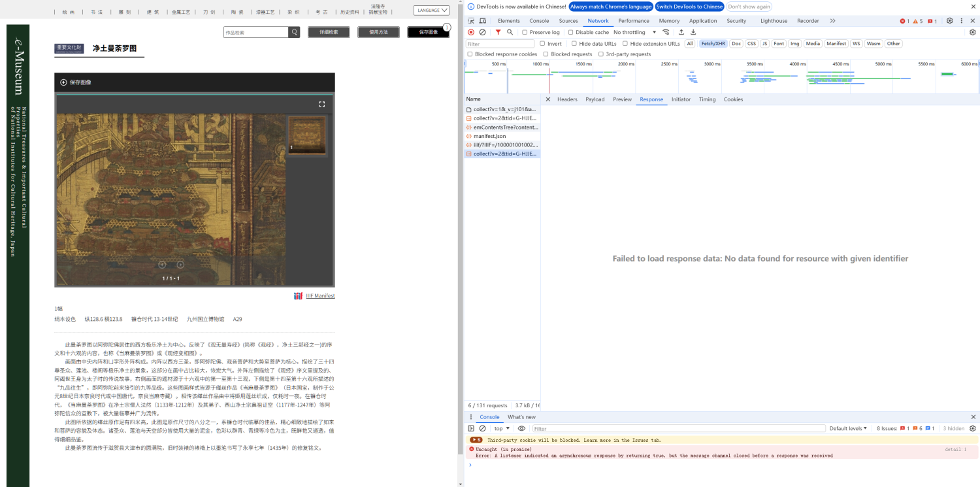Check Blocked response cookies

pos(470,54)
